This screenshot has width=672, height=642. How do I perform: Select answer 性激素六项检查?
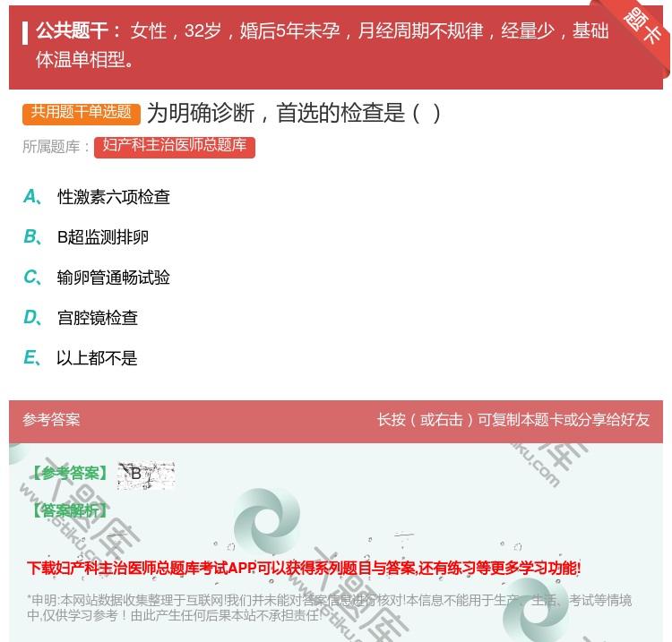coord(114,197)
